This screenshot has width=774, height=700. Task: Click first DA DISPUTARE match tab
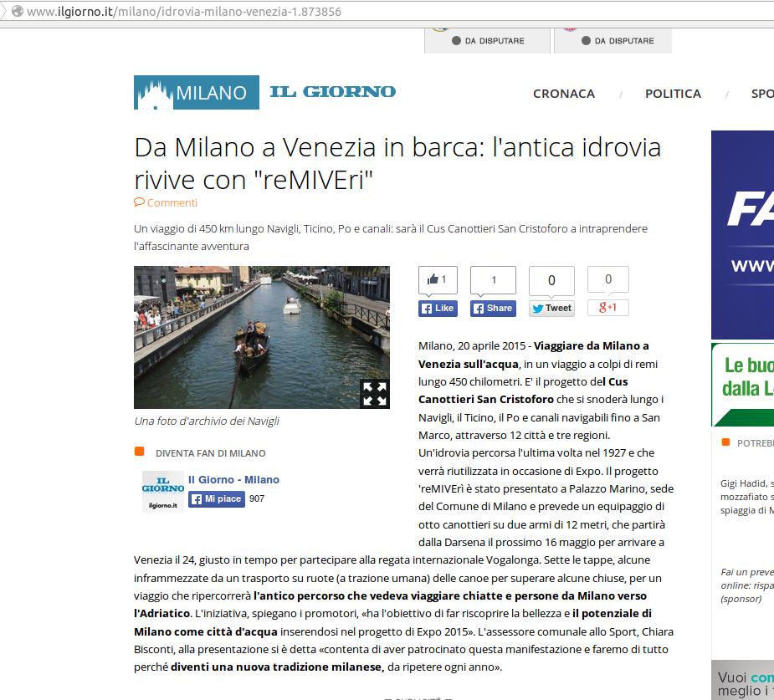point(487,40)
